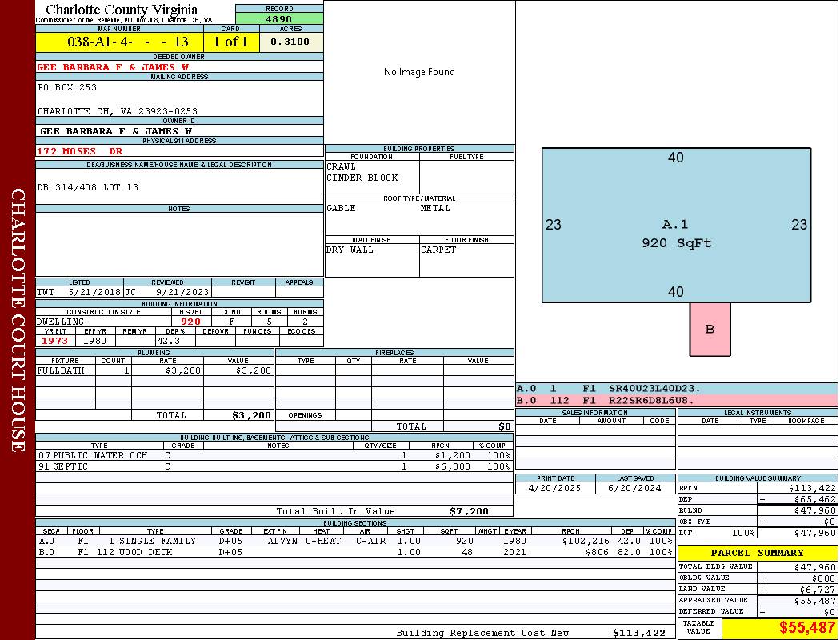The height and width of the screenshot is (640, 840).
Task: Click the pink B deck sketch section
Action: point(710,329)
